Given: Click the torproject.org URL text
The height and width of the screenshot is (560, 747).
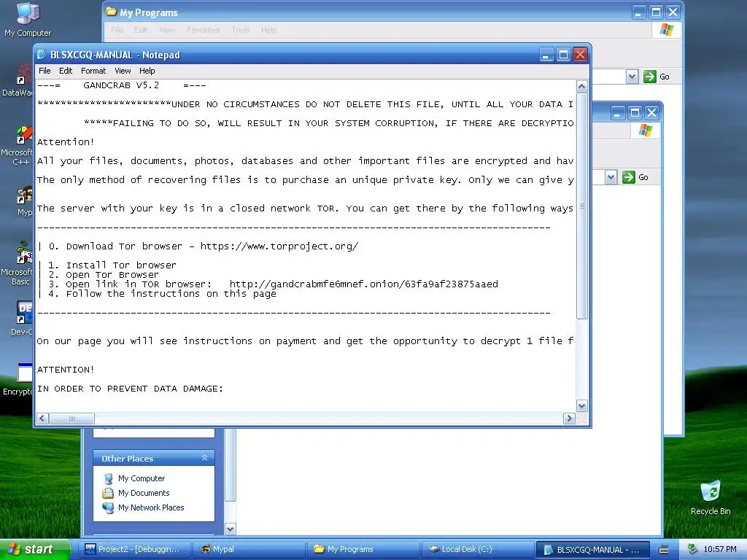Looking at the screenshot, I should point(279,246).
